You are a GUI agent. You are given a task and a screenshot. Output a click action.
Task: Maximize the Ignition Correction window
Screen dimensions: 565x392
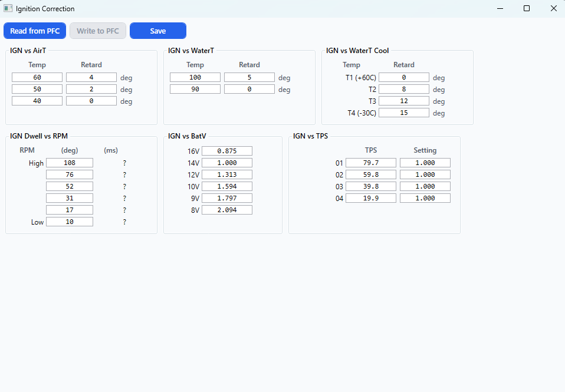coord(527,8)
